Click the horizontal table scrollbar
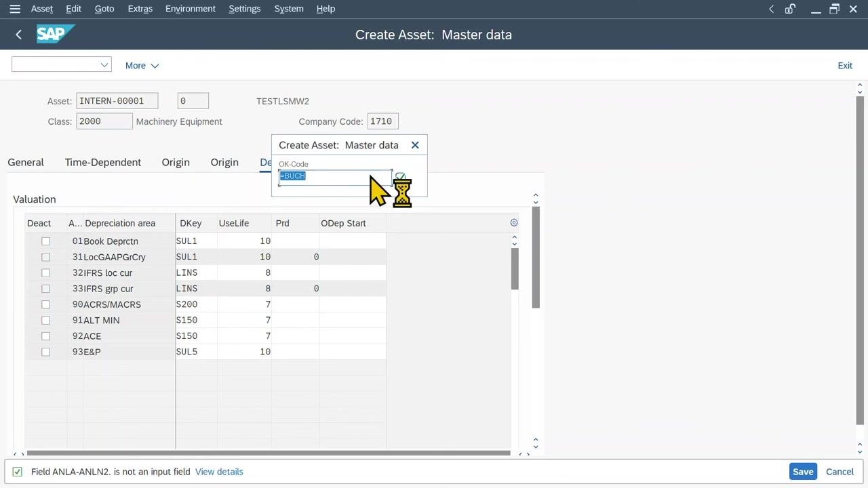 click(x=269, y=453)
